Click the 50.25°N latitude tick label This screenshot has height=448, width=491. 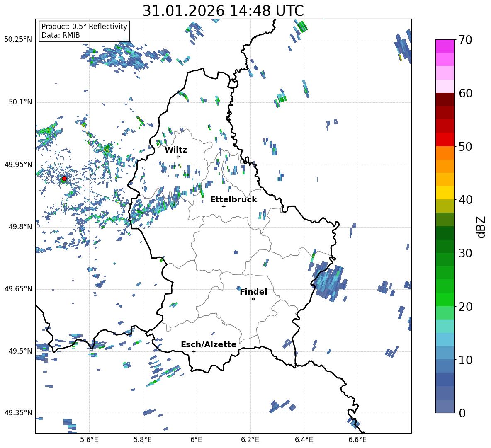tap(18, 40)
